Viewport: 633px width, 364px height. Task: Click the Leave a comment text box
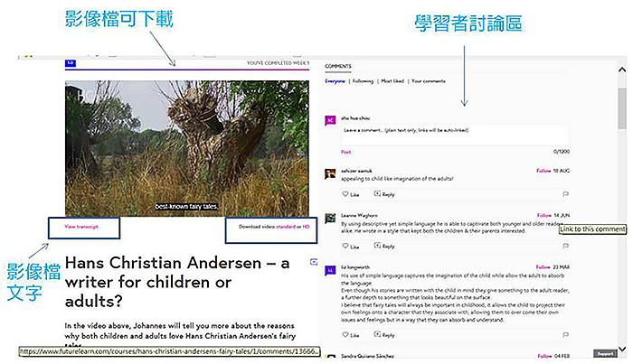click(456, 135)
